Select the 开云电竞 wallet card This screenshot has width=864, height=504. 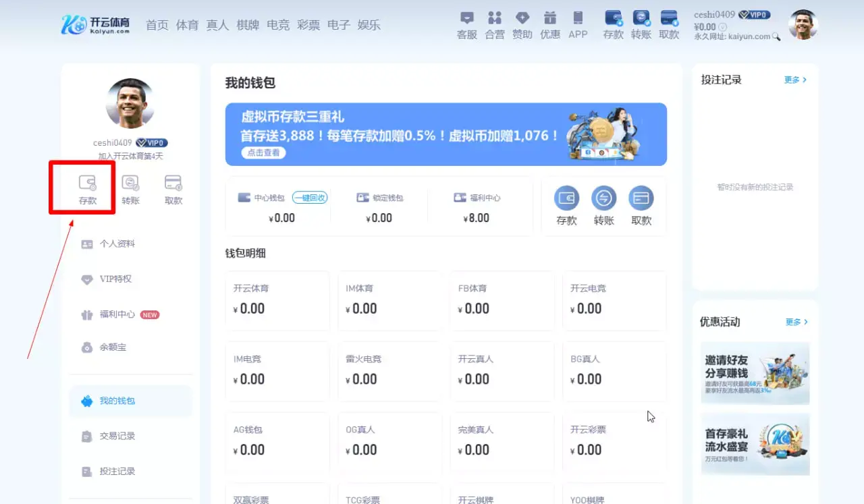614,301
